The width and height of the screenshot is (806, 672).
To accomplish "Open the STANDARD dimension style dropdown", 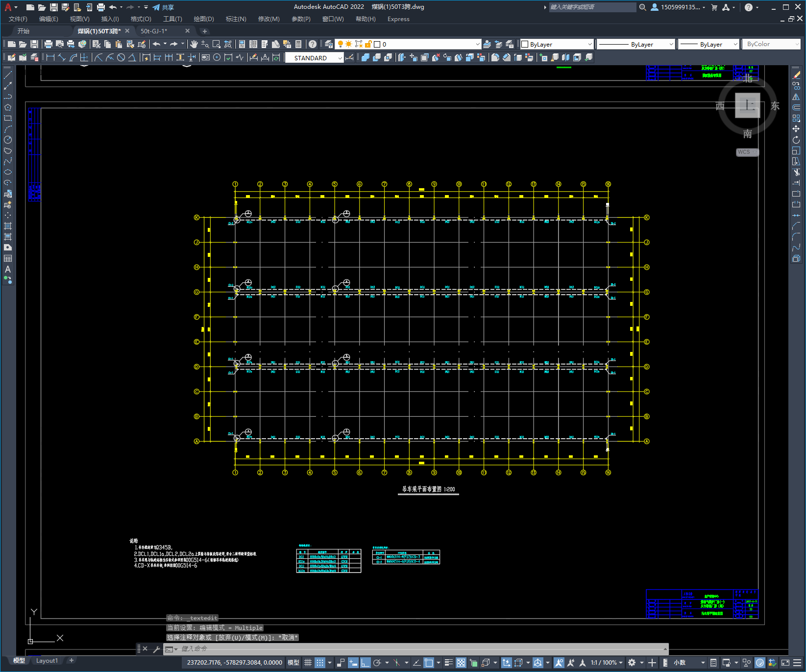I will (x=314, y=58).
